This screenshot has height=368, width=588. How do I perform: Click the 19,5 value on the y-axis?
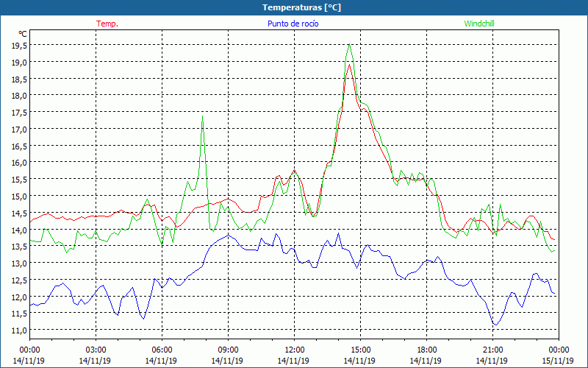[x=20, y=45]
